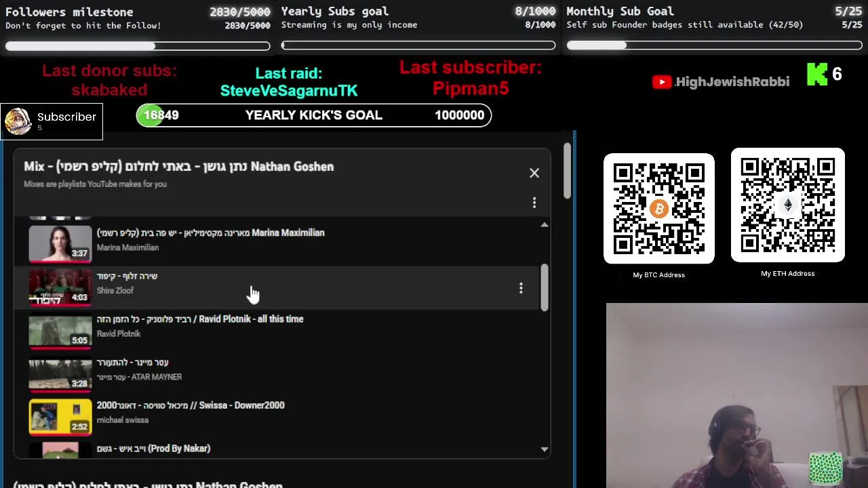Image resolution: width=868 pixels, height=488 pixels.
Task: Click the page scrollbar thumb
Action: coord(568,171)
